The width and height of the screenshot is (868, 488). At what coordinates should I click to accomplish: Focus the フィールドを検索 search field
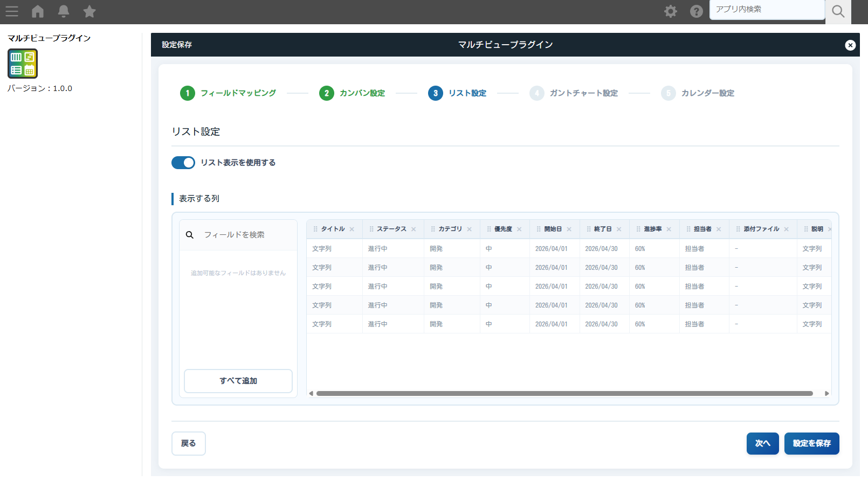click(245, 235)
